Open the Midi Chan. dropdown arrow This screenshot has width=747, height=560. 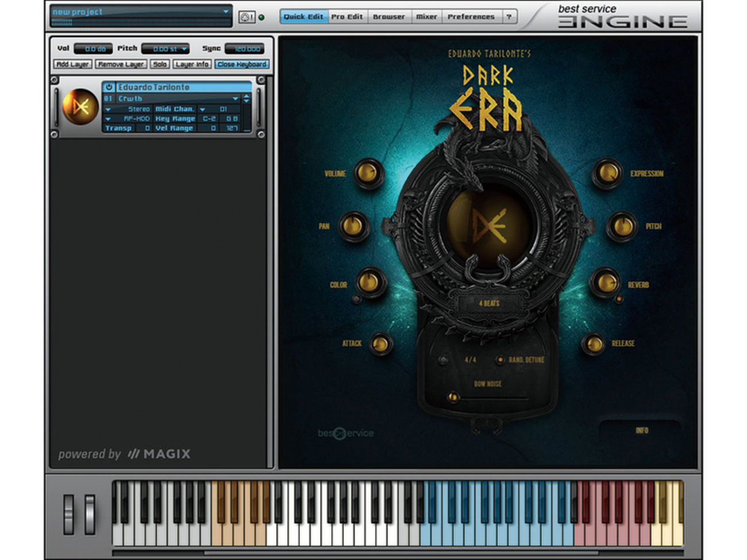pos(203,109)
